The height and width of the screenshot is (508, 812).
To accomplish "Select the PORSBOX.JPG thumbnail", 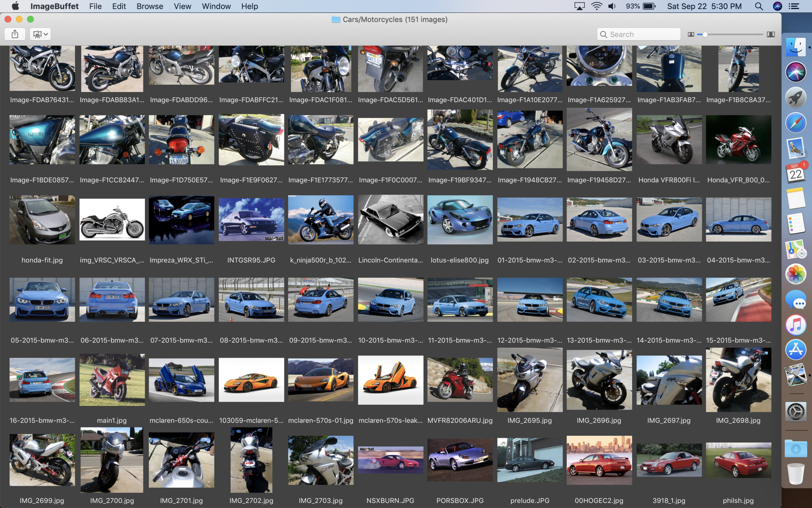I will tap(460, 460).
